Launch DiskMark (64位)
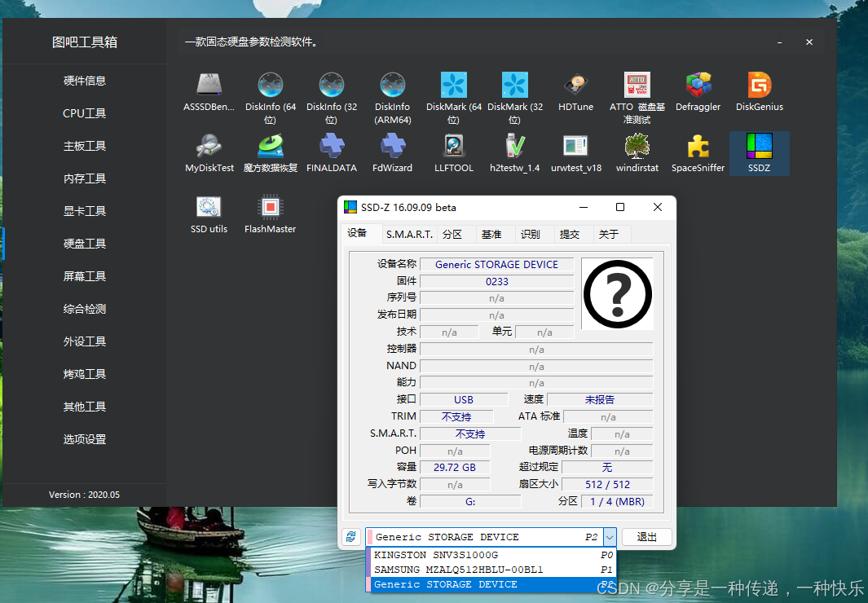Image resolution: width=868 pixels, height=603 pixels. point(453,85)
